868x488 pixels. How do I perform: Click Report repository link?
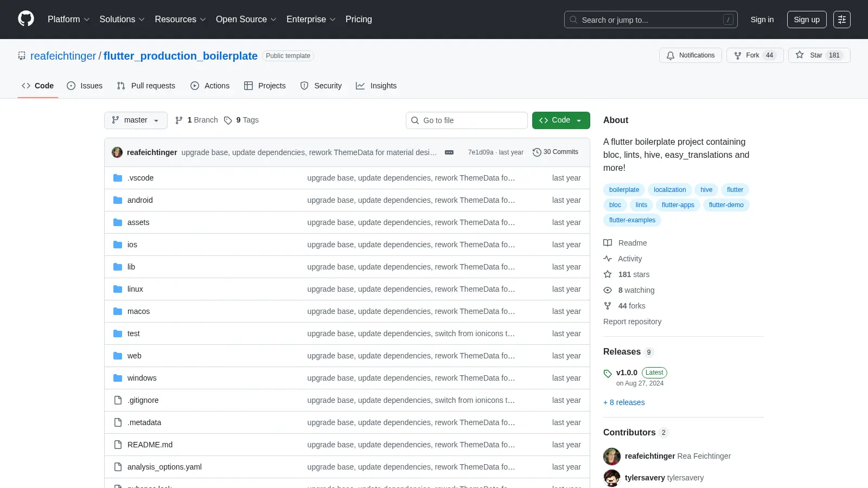click(632, 322)
